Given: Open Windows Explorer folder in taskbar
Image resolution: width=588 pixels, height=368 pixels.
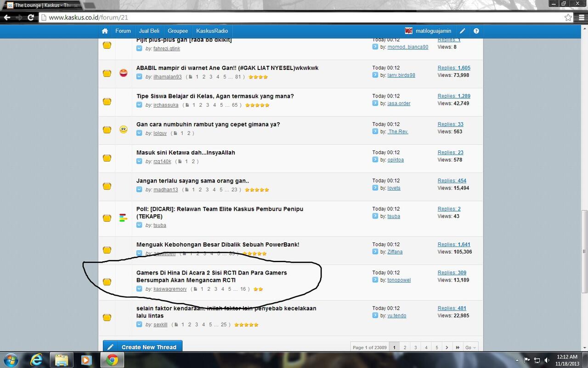Looking at the screenshot, I should pos(62,359).
